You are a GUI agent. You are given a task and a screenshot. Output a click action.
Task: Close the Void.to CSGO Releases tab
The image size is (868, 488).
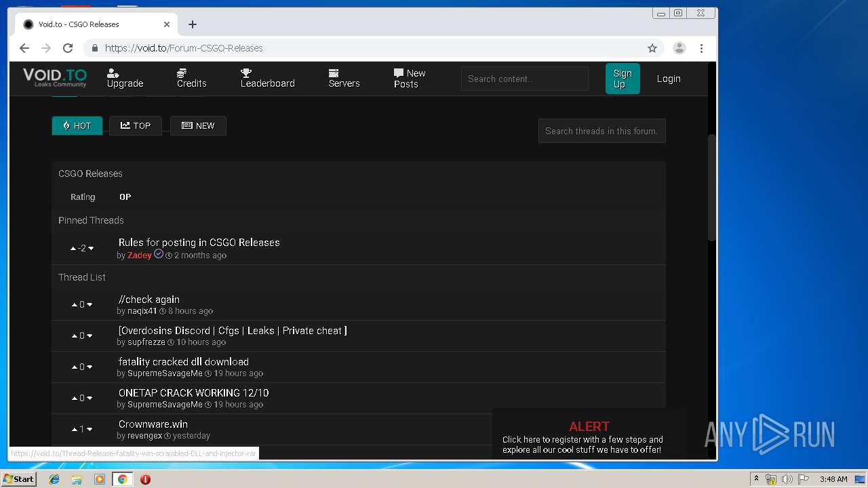tap(167, 24)
